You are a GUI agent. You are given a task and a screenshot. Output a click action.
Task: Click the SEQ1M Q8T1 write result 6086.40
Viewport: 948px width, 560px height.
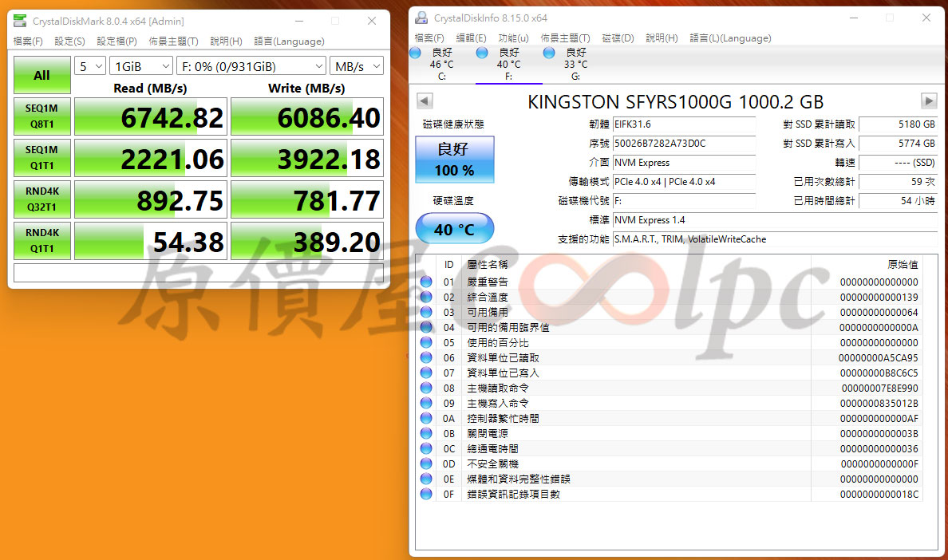click(x=307, y=116)
